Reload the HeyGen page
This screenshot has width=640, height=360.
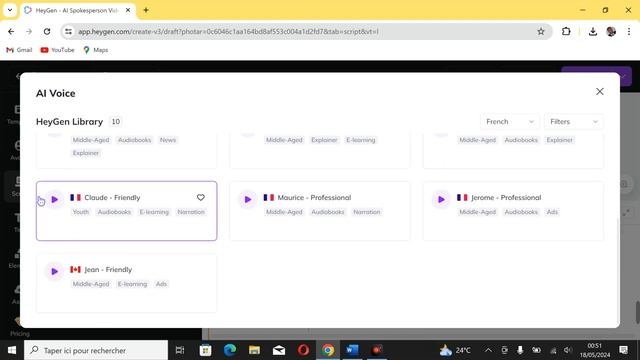[x=47, y=31]
